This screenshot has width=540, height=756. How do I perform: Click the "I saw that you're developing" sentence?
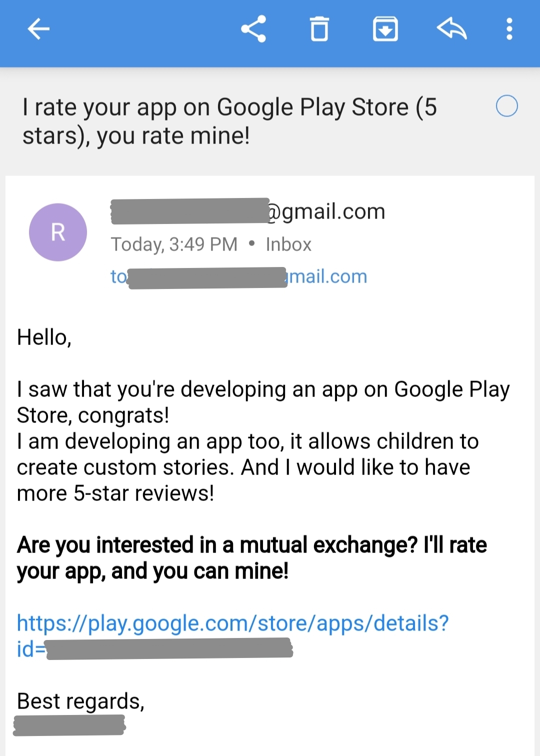coord(263,389)
